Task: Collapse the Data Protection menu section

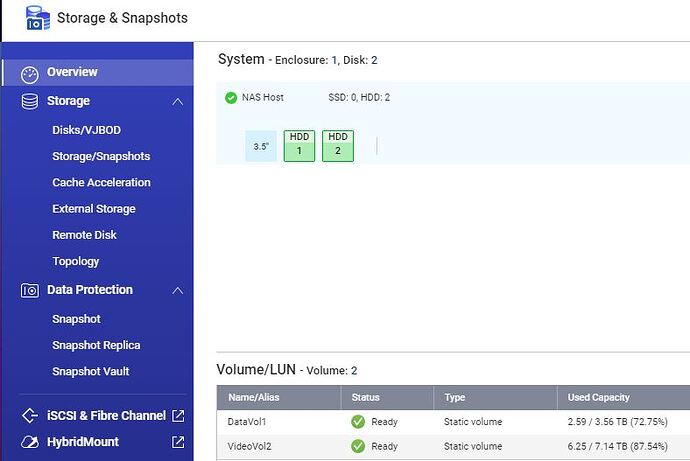Action: 178,290
